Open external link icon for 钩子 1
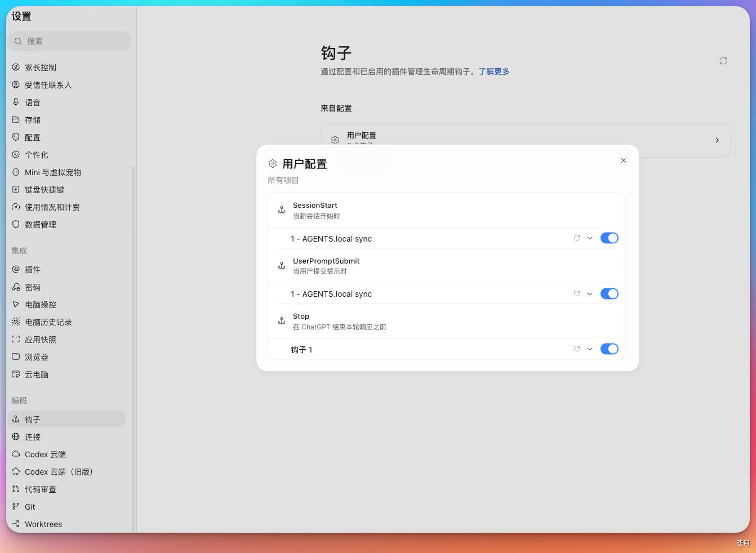The image size is (756, 553). pyautogui.click(x=577, y=349)
